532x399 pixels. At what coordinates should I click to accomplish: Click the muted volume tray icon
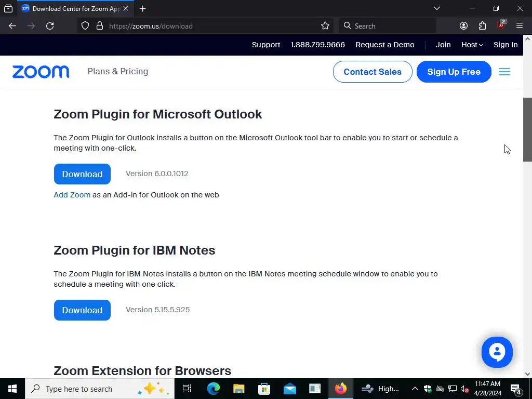pyautogui.click(x=464, y=389)
